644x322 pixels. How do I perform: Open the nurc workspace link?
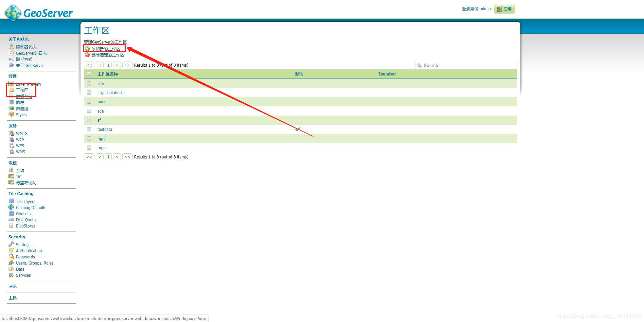[x=102, y=102]
